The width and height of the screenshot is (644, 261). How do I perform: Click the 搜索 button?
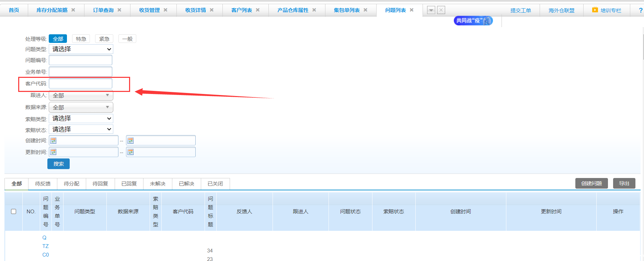point(58,164)
